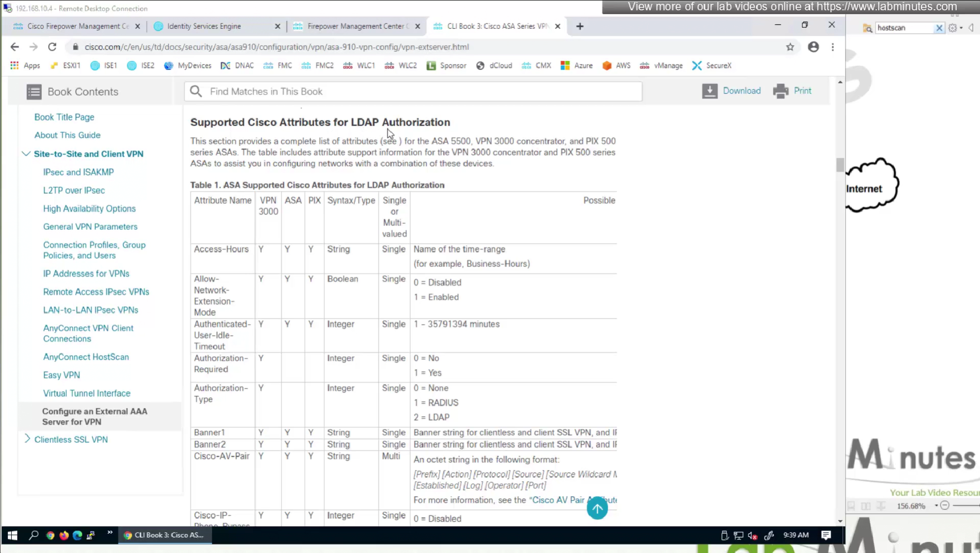Expand the Clientless SSL VPN section
Screen dimensions: 980x553
pos(27,439)
